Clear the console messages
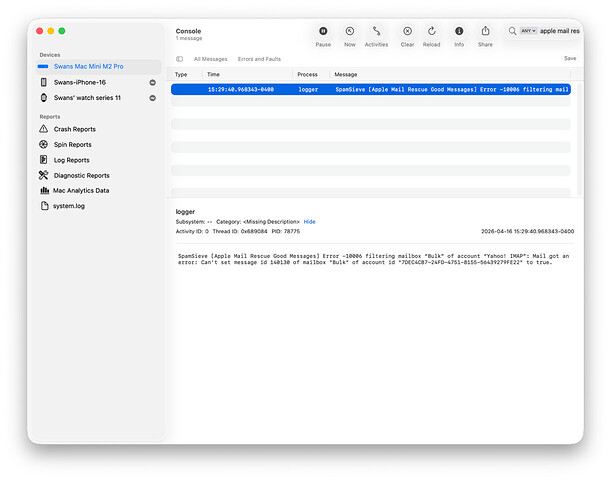Viewport: 611px width, 480px height. click(x=407, y=32)
